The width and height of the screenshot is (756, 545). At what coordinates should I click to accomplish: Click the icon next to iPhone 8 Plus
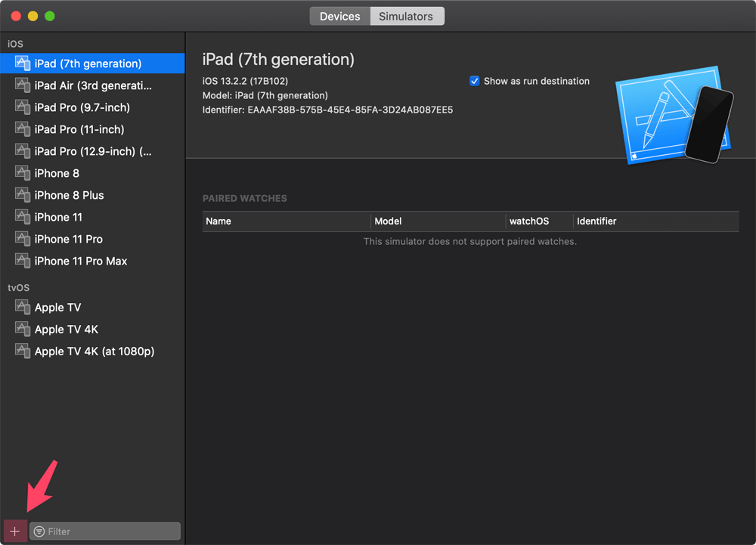point(23,195)
